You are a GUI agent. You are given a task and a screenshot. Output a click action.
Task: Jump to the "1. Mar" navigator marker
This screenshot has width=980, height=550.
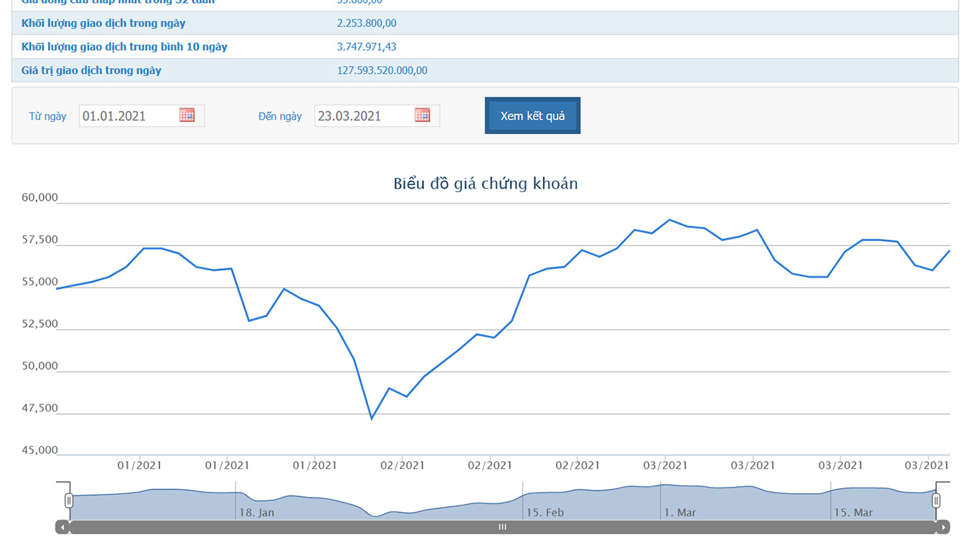click(x=680, y=513)
